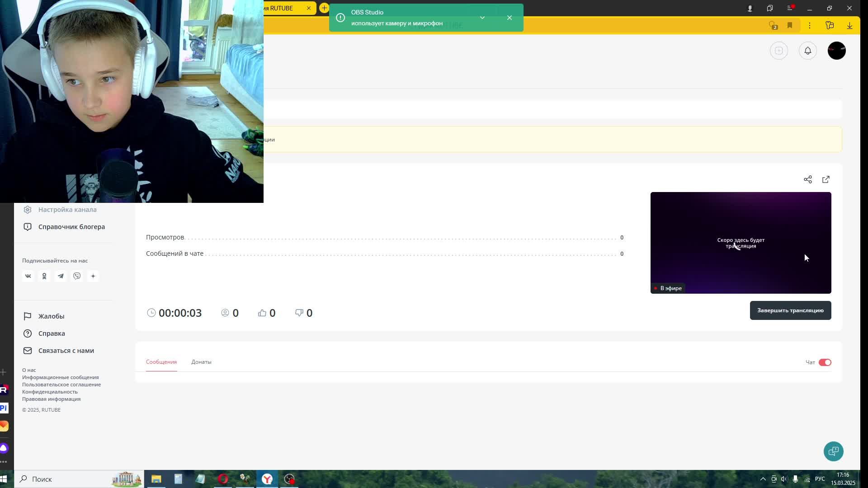Image resolution: width=868 pixels, height=488 pixels.
Task: Click the Просмотров statistics row
Action: click(x=385, y=237)
